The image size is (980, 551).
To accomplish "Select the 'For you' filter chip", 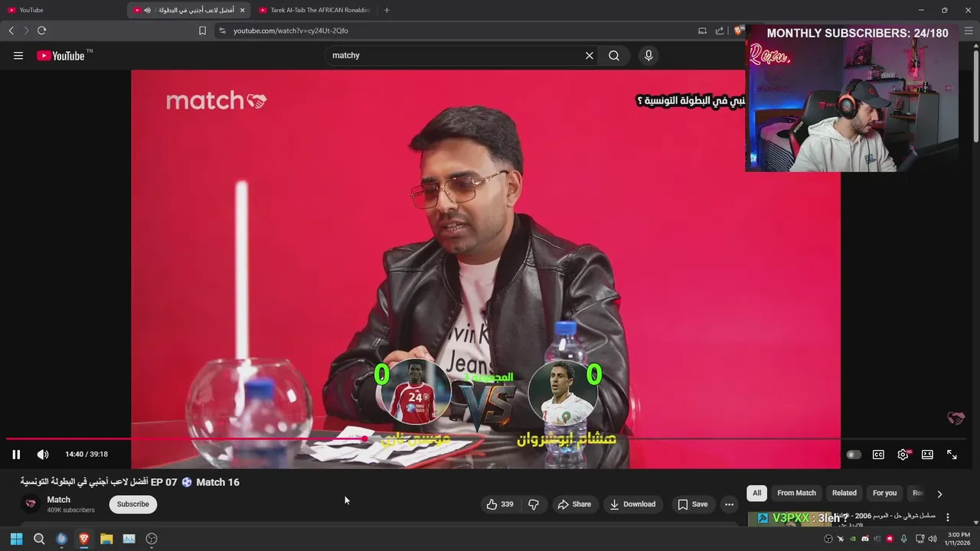I will click(x=884, y=494).
